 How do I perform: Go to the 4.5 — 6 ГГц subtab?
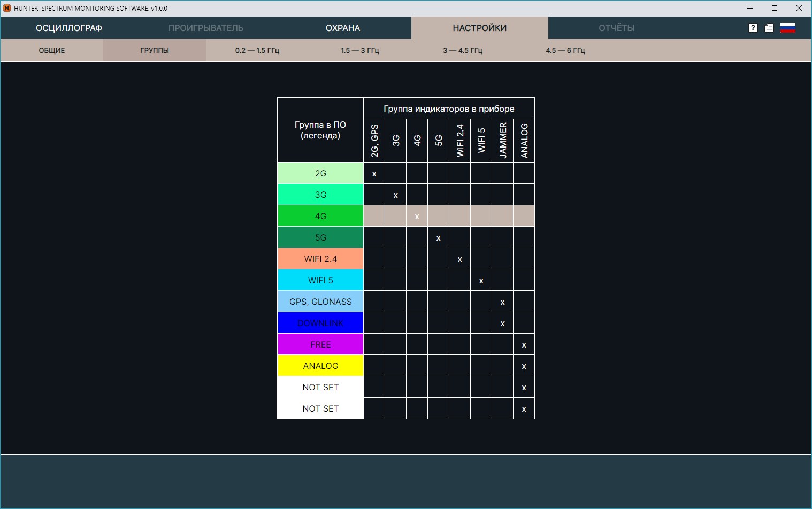point(565,50)
